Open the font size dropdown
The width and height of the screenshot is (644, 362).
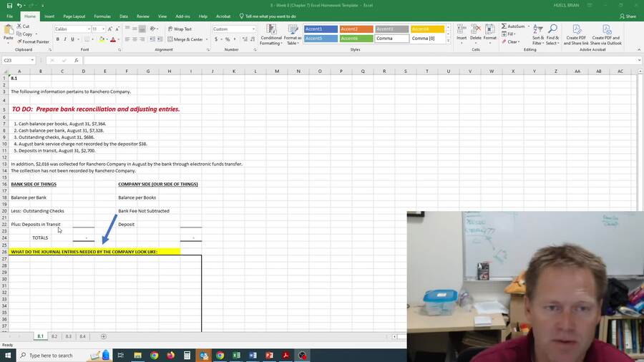103,29
